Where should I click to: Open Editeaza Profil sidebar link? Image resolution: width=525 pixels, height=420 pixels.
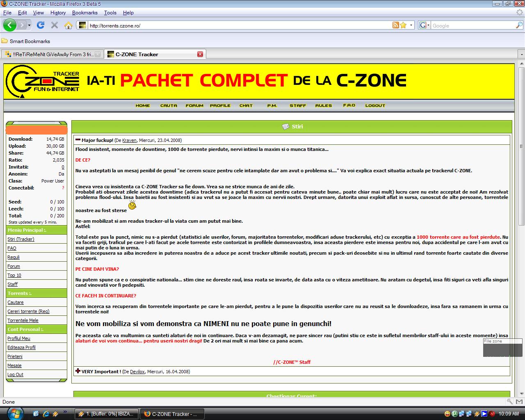(x=21, y=347)
